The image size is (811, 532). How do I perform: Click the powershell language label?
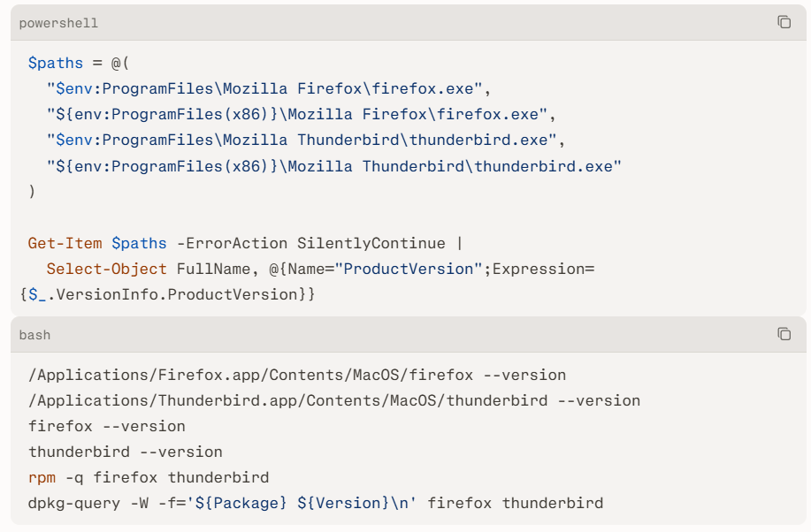(x=58, y=23)
